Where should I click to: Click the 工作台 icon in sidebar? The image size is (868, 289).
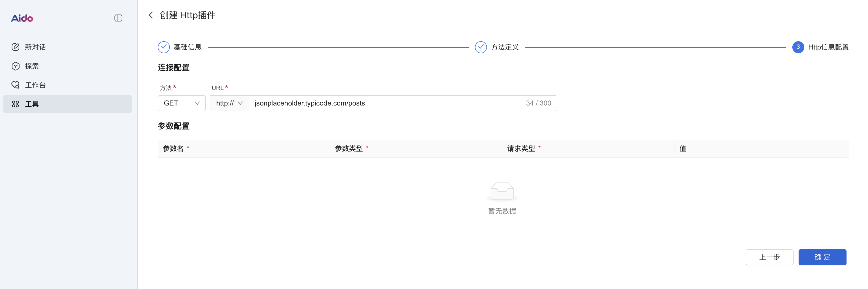[15, 85]
